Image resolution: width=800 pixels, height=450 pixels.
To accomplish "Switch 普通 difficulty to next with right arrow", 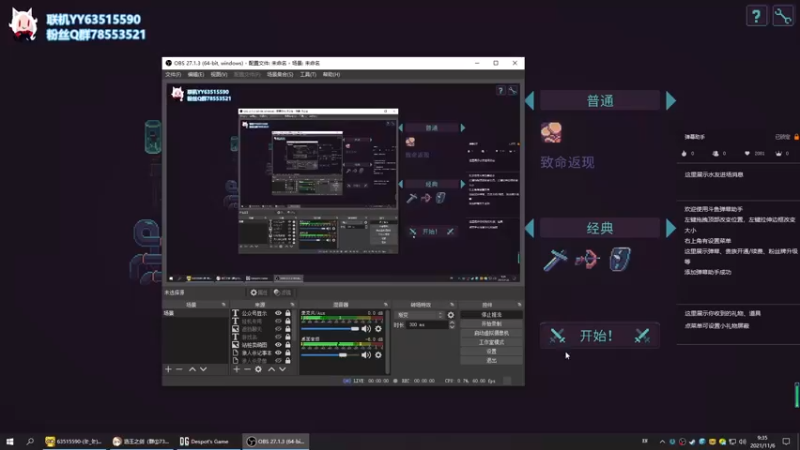I will 671,101.
